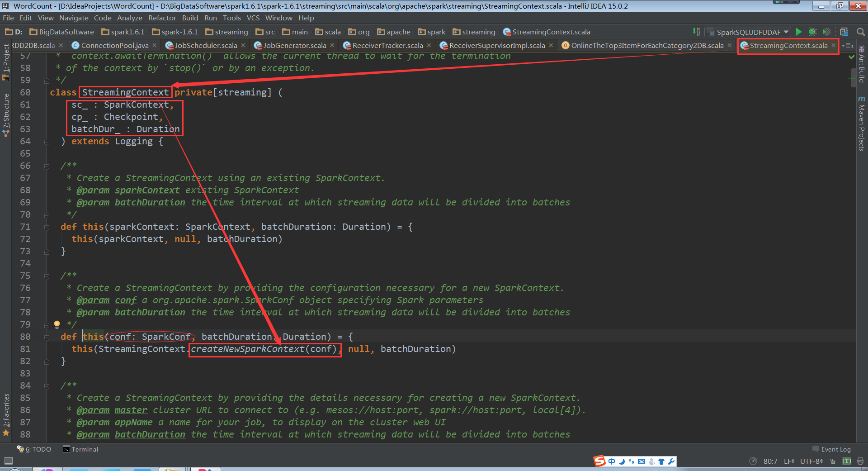This screenshot has height=471, width=868.
Task: Click the Sogou input method S logo
Action: (x=599, y=461)
